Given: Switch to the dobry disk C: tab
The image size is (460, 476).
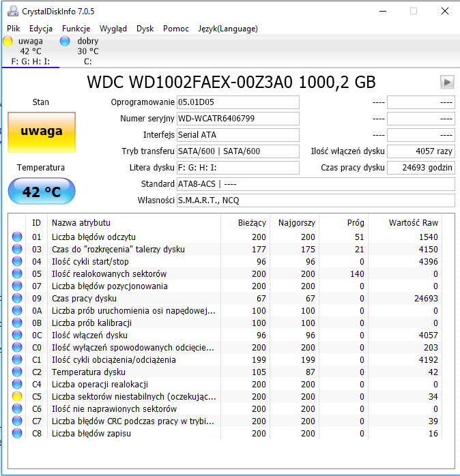Looking at the screenshot, I should 87,51.
